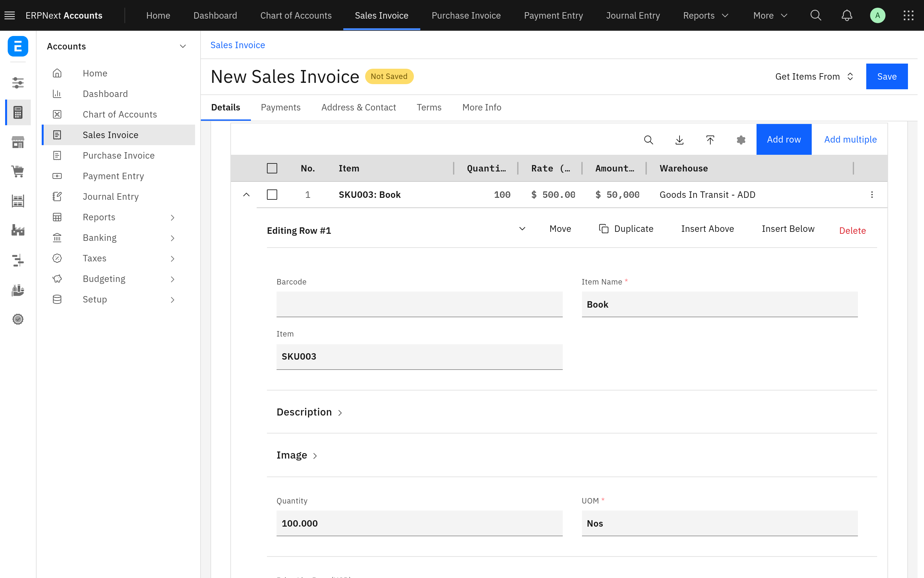The width and height of the screenshot is (924, 578).
Task: Click the Item Name field showing Book
Action: (719, 304)
